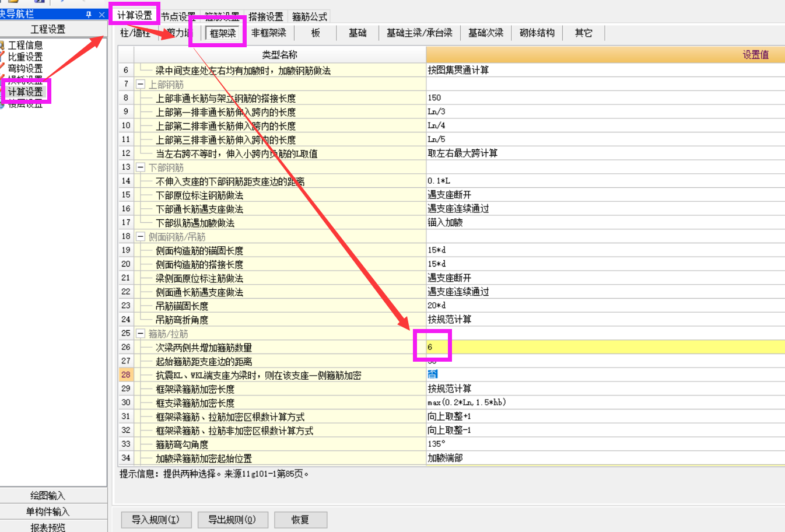Screen dimensions: 785x532
Task: Open the 工程设置 navigation section
Action: (48, 29)
